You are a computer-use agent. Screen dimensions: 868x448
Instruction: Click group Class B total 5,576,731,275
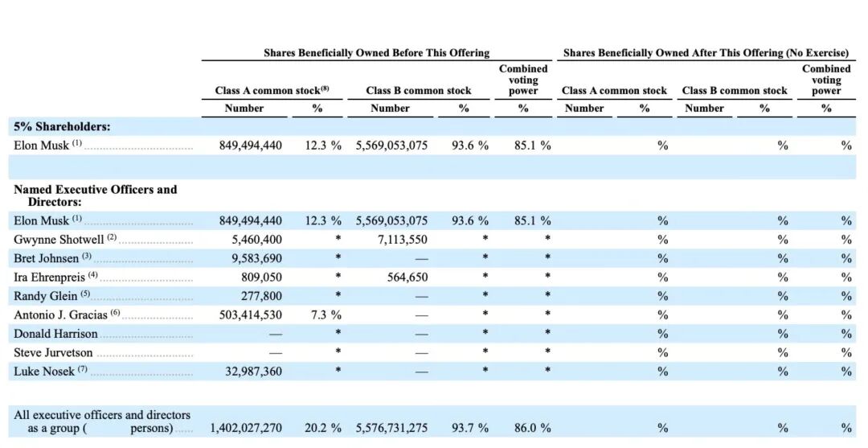[x=391, y=428]
